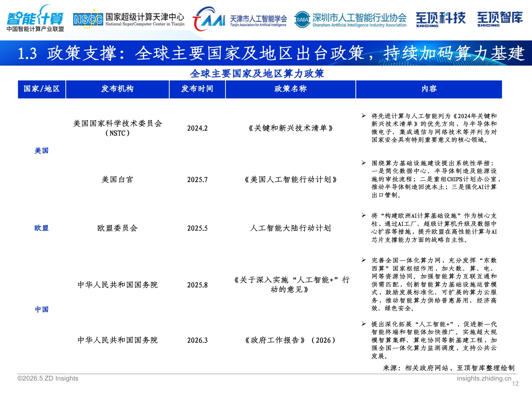532x399 pixels.
Task: Select policy name 《关键和新兴技术清单》
Action: coord(290,128)
